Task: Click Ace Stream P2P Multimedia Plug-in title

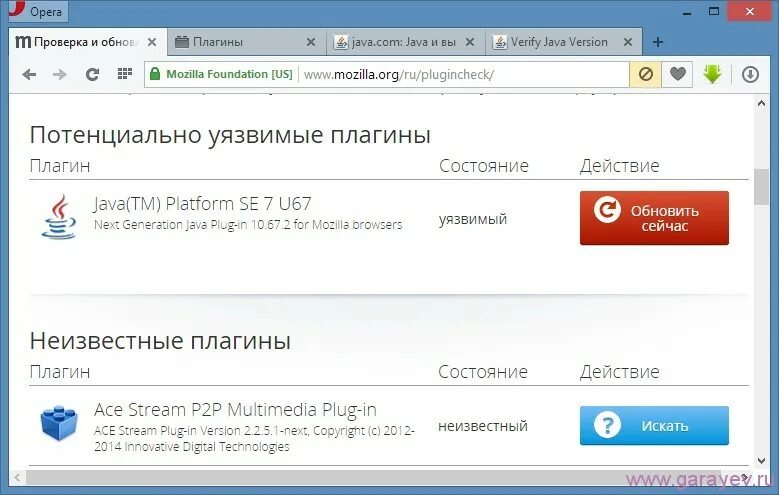Action: [x=235, y=410]
